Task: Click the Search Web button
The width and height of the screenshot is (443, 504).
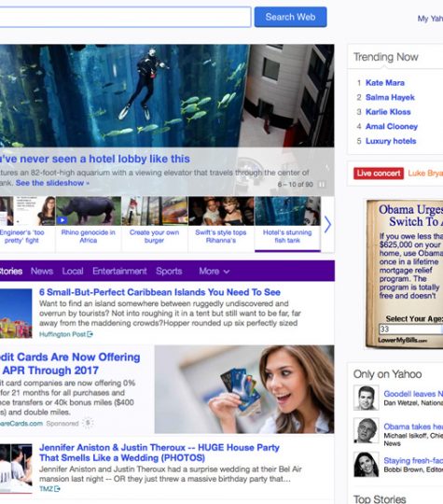Action: pos(290,17)
